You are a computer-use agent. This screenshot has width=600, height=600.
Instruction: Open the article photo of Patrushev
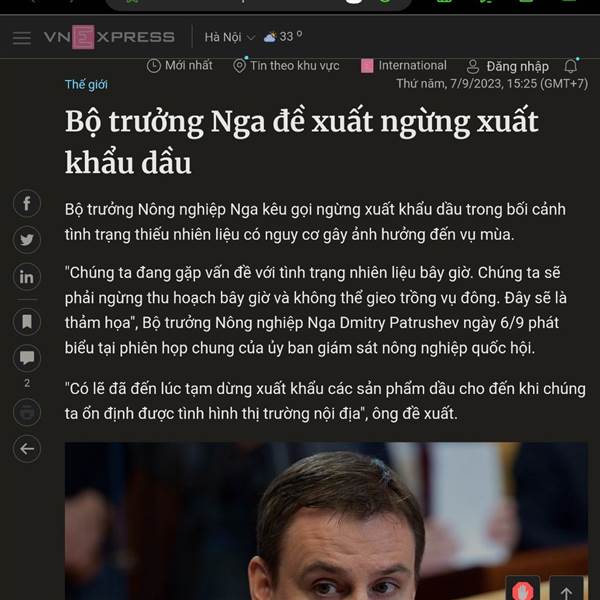pos(326,521)
